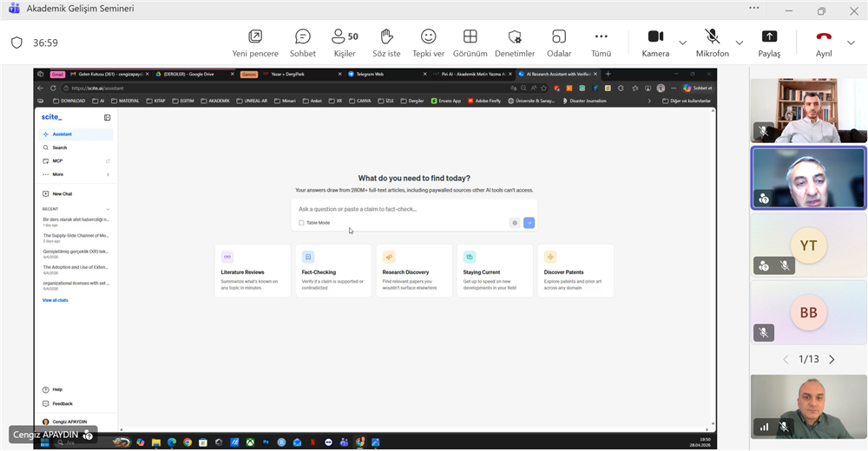
Task: Click the Paylaş share screen button
Action: (769, 42)
